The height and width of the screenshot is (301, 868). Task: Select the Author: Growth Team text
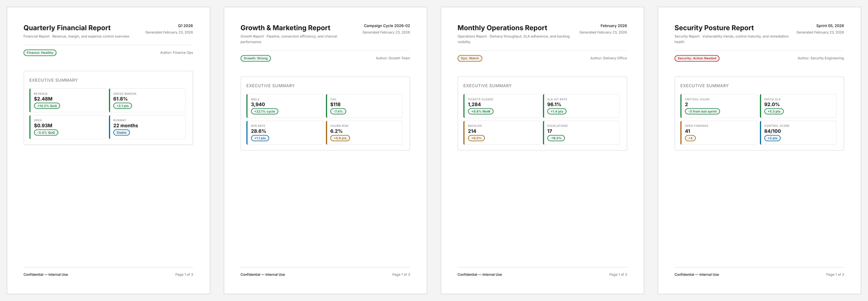click(393, 58)
